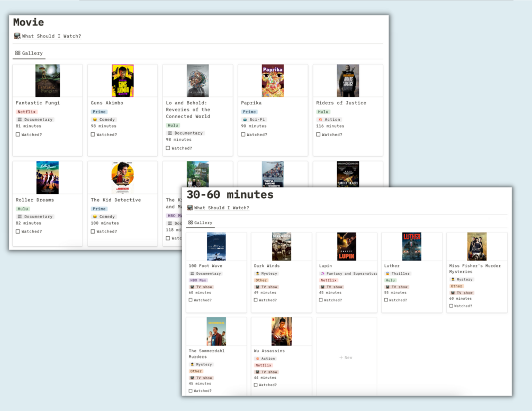Open the Lupin poster thumbnail
This screenshot has height=411, width=532.
[x=347, y=246]
